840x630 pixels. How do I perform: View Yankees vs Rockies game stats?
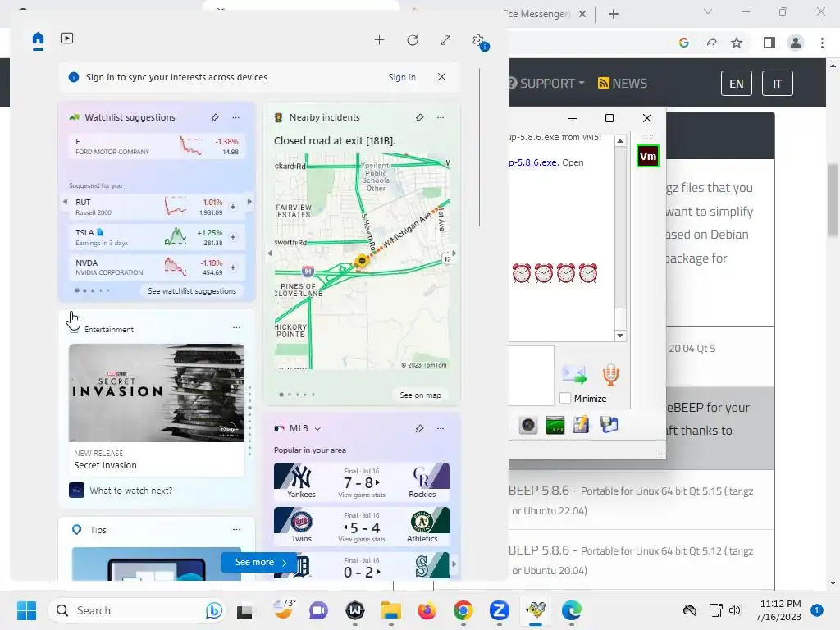[x=362, y=495]
